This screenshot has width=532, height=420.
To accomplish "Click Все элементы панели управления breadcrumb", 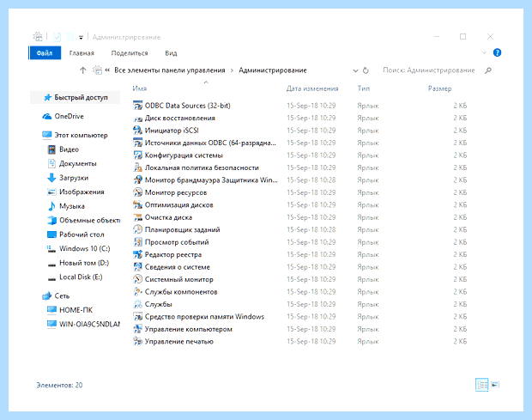I will point(170,70).
